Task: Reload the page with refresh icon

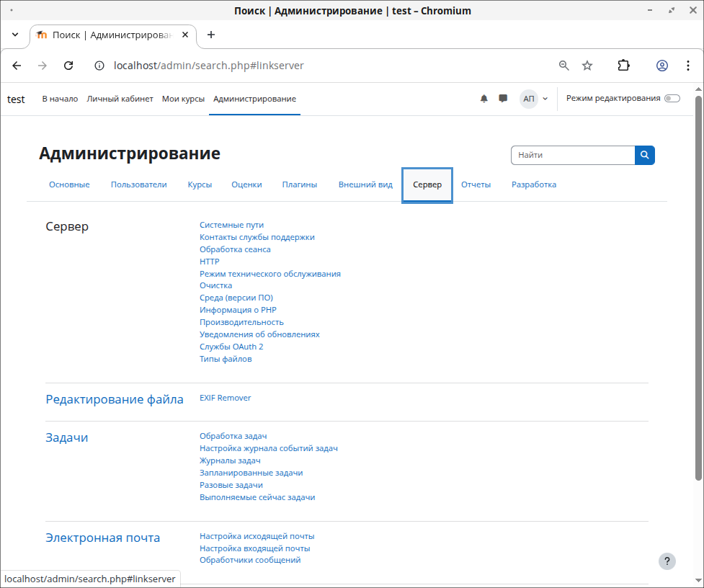Action: click(68, 66)
